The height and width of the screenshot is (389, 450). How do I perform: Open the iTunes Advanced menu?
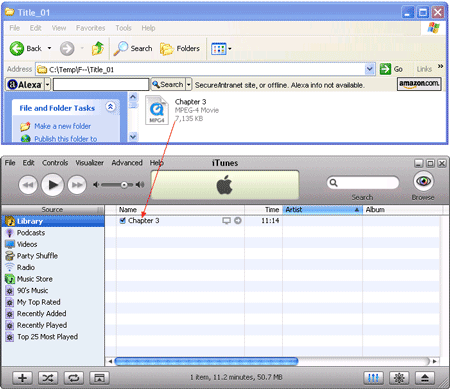tap(127, 163)
